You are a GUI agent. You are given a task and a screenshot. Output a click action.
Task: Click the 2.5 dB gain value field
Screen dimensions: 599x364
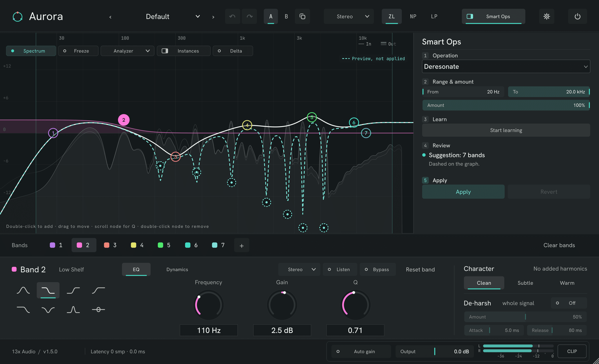coord(282,330)
